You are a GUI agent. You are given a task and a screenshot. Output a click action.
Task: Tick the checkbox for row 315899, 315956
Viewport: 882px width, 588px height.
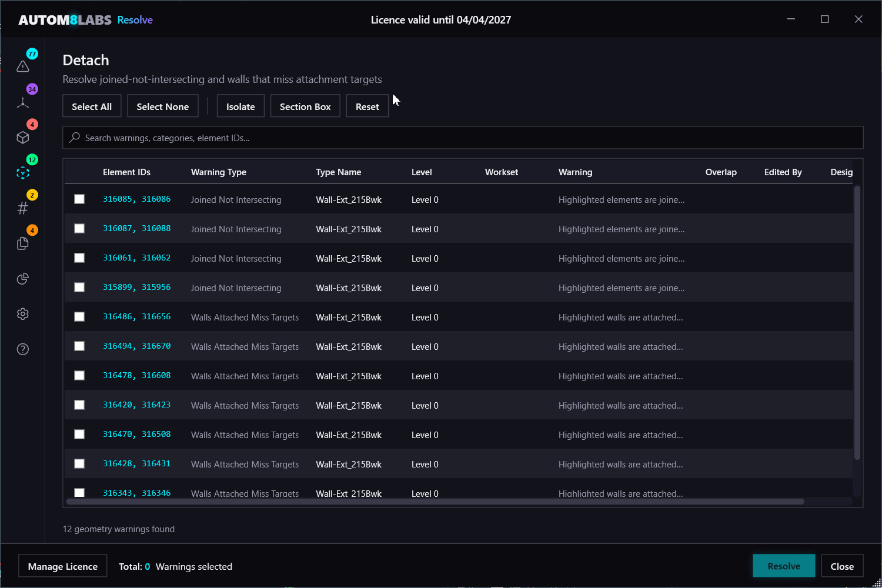79,287
